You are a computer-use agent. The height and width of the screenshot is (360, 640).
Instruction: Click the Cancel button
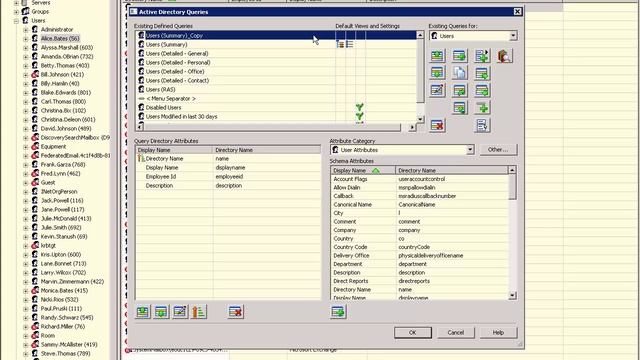coord(456,332)
